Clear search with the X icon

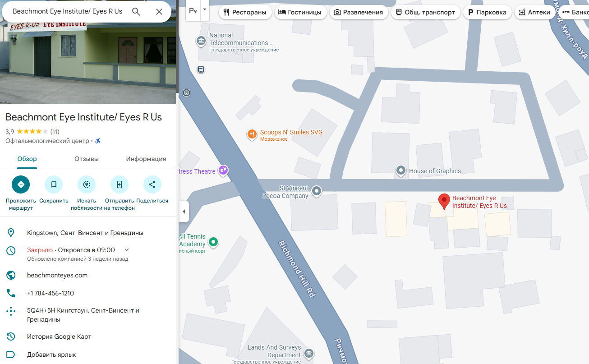159,12
